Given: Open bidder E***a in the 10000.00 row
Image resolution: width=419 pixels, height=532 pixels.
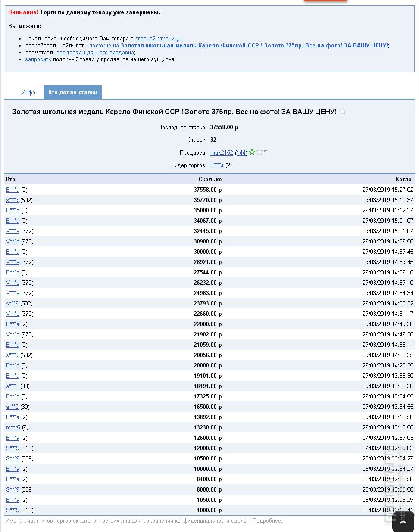Looking at the screenshot, I should point(13,469).
